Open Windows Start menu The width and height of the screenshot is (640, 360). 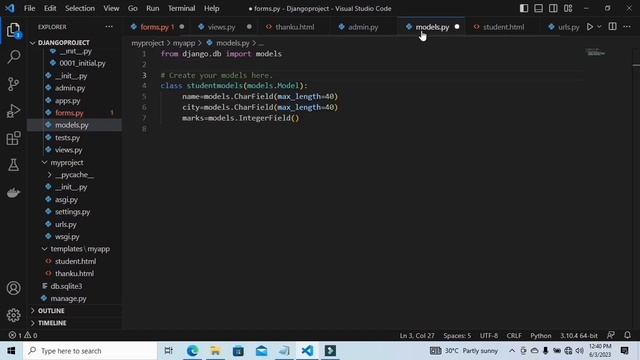click(11, 351)
